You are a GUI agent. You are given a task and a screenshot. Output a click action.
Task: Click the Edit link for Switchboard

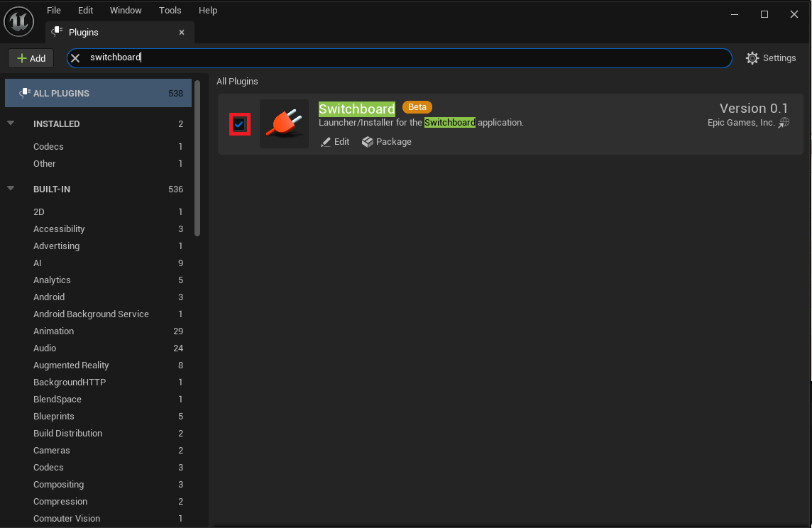pos(335,142)
